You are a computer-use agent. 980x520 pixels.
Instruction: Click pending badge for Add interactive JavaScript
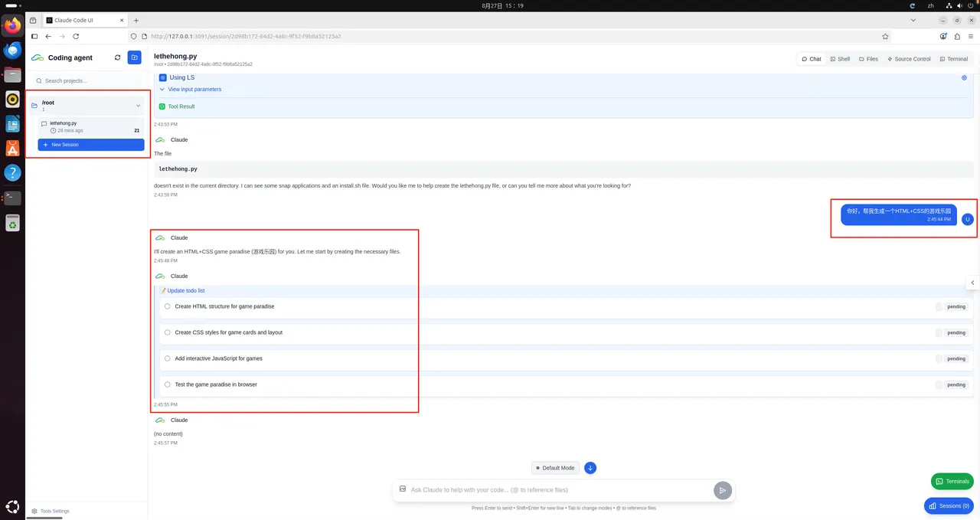click(x=956, y=358)
